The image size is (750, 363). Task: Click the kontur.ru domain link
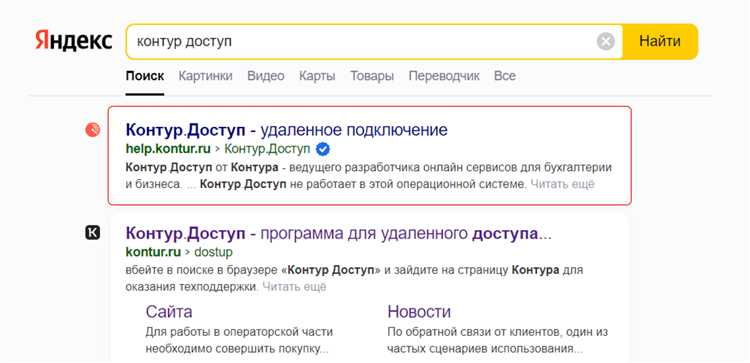pos(153,252)
